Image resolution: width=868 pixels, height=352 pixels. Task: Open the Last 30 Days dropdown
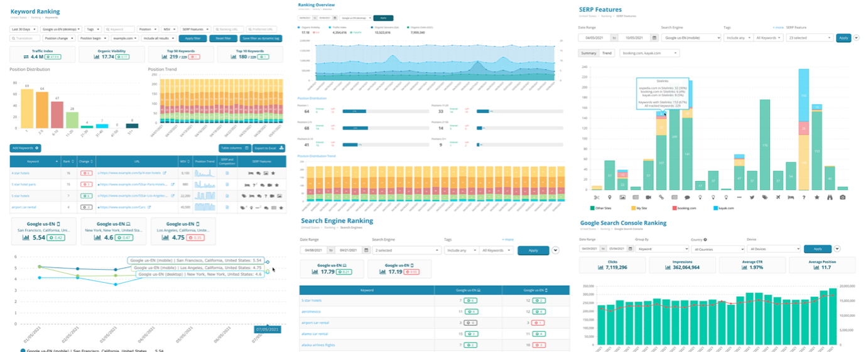(24, 29)
